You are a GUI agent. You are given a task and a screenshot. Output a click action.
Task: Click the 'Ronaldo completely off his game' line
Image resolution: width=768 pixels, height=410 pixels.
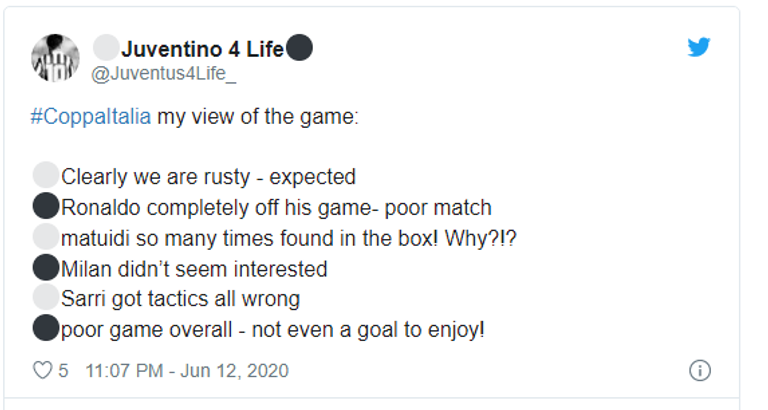(x=277, y=208)
